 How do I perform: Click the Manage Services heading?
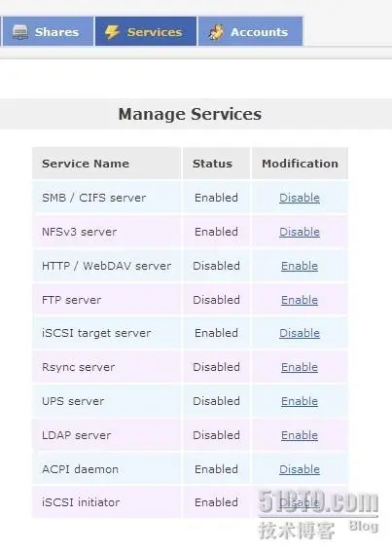click(x=190, y=114)
